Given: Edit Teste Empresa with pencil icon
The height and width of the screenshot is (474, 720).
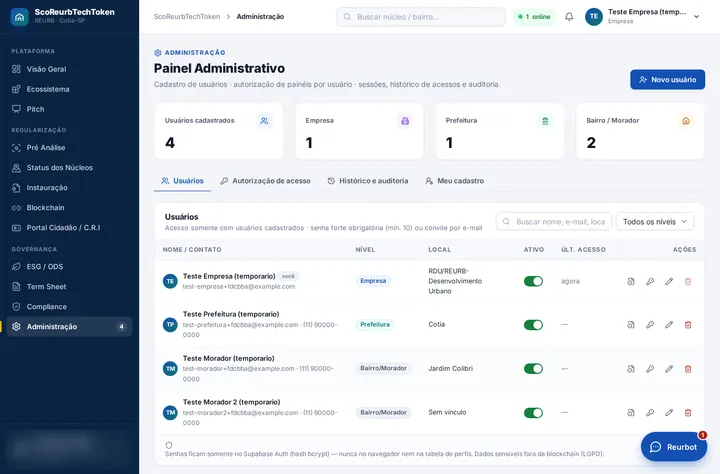Looking at the screenshot, I should tap(669, 282).
